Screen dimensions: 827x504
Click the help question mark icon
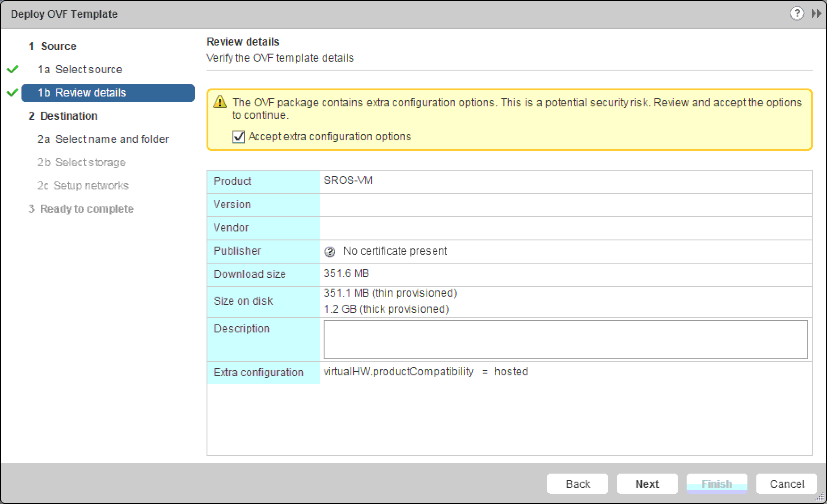(797, 14)
